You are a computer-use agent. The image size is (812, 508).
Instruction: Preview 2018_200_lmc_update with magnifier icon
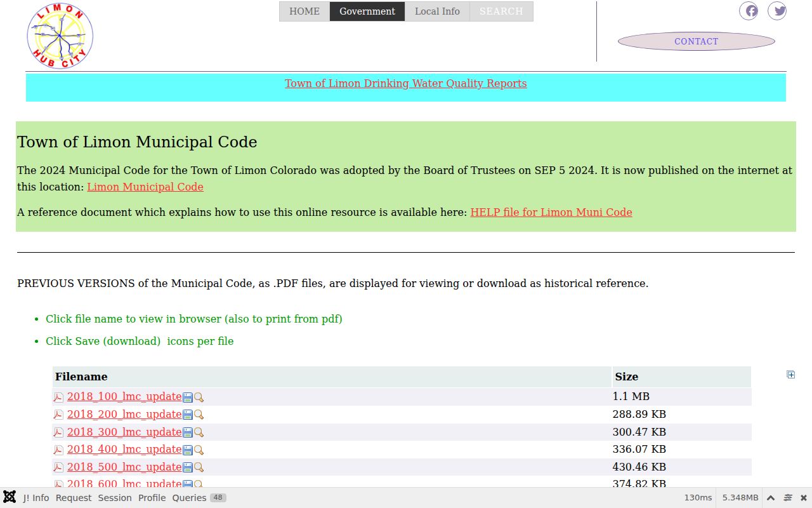[199, 415]
